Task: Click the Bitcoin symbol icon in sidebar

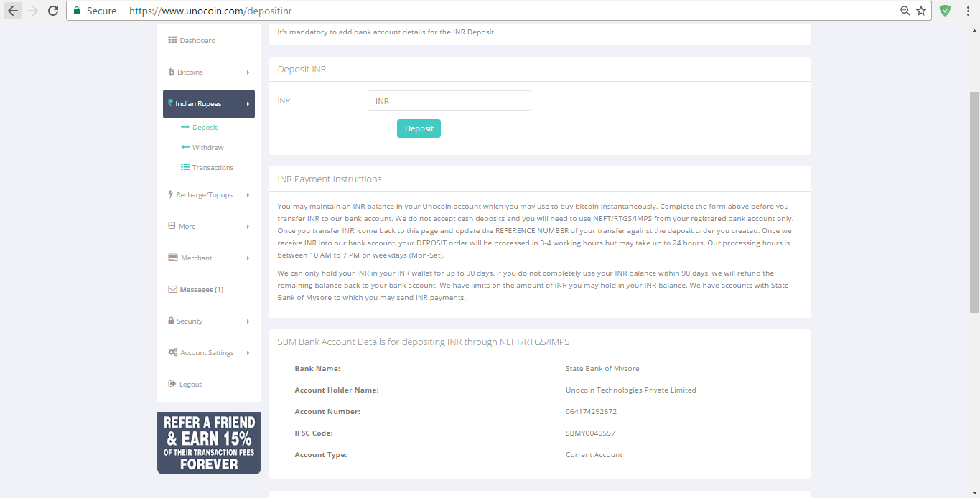Action: pos(171,72)
